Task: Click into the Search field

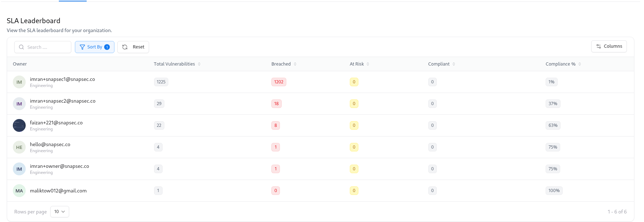Action: [x=46, y=47]
